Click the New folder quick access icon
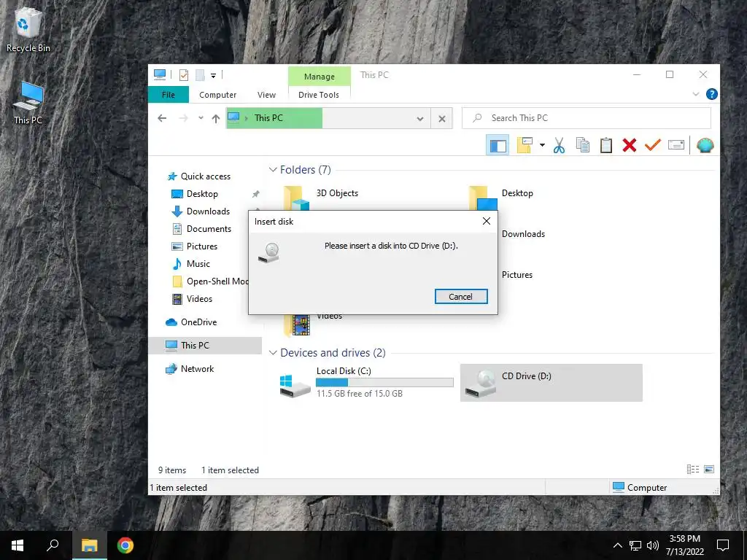 [200, 75]
